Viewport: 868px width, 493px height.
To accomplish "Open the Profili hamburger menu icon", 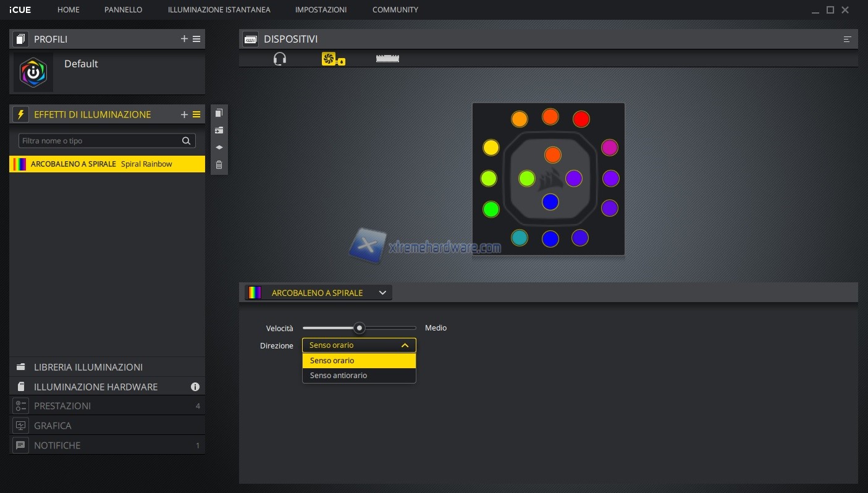I will click(196, 39).
